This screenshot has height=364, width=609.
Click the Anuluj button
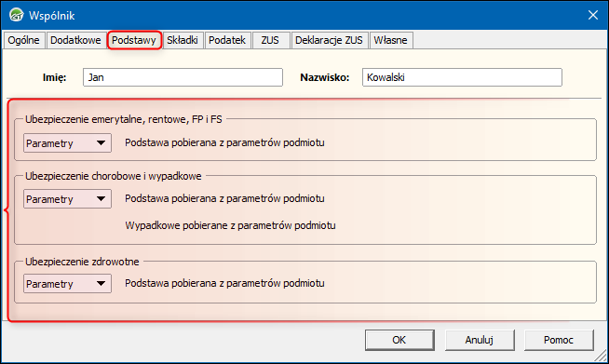click(x=480, y=340)
